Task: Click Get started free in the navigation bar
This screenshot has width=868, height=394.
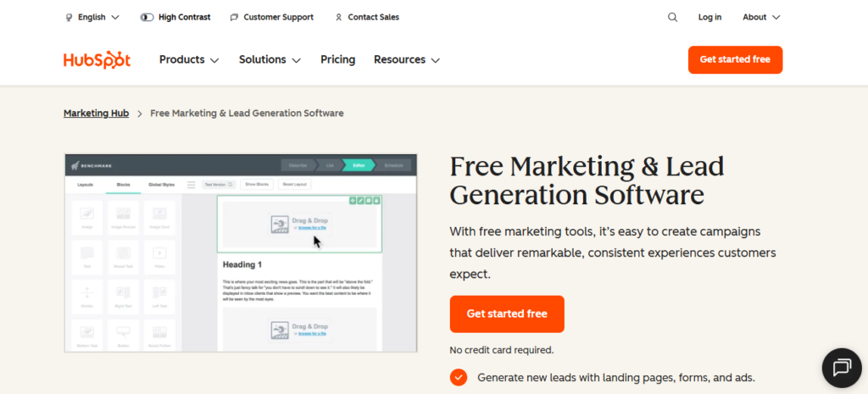Action: [x=735, y=60]
